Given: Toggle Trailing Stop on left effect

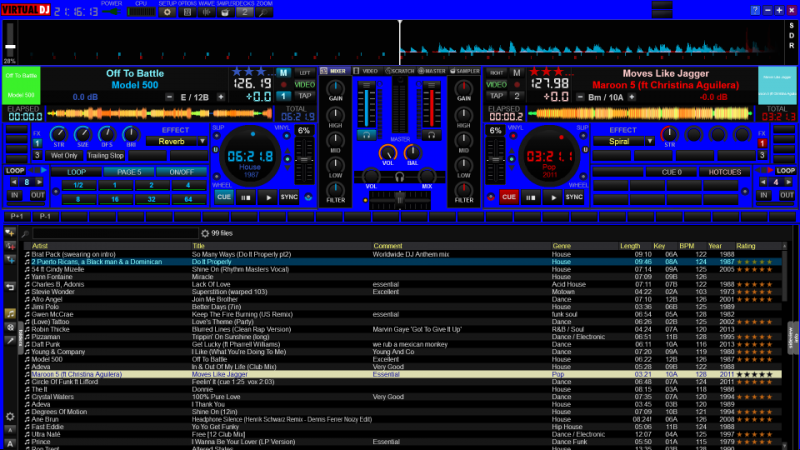Looking at the screenshot, I should point(105,156).
